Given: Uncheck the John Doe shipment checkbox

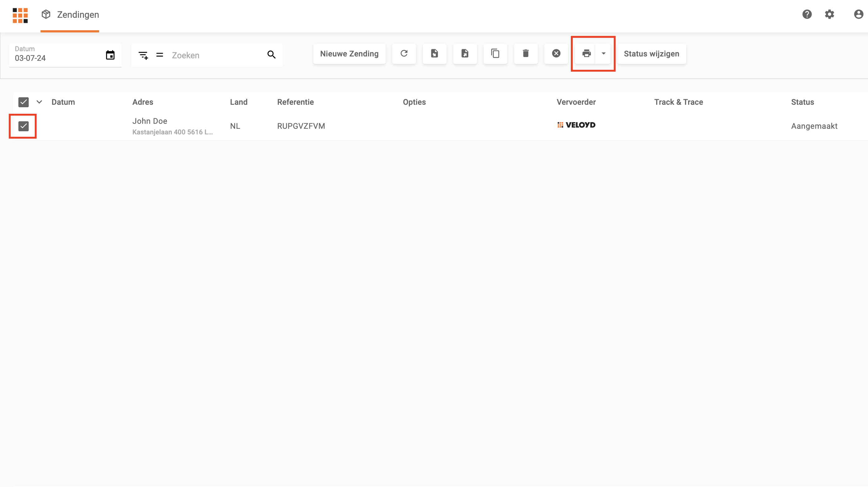Looking at the screenshot, I should click(24, 126).
